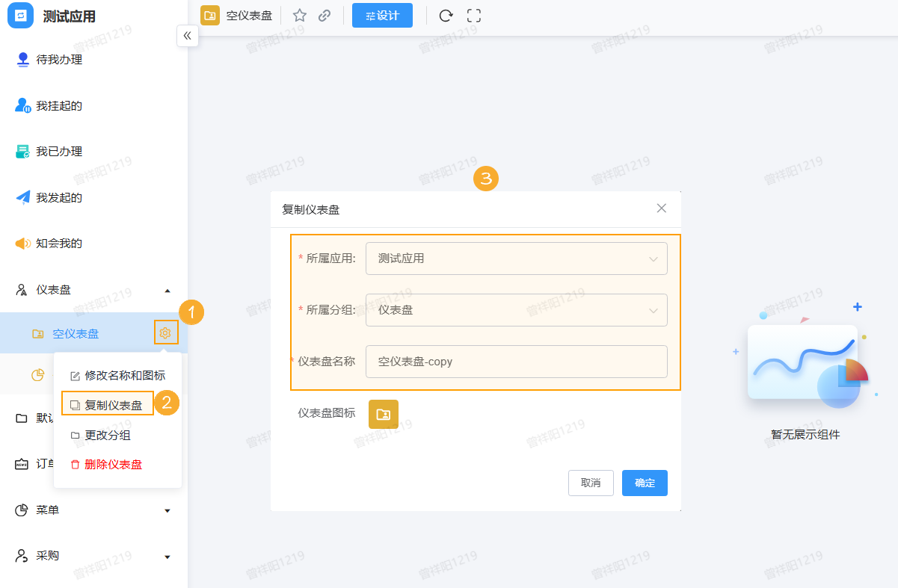This screenshot has width=898, height=588.
Task: Select the 待我办理 stamp icon in the sidebar
Action: point(22,59)
